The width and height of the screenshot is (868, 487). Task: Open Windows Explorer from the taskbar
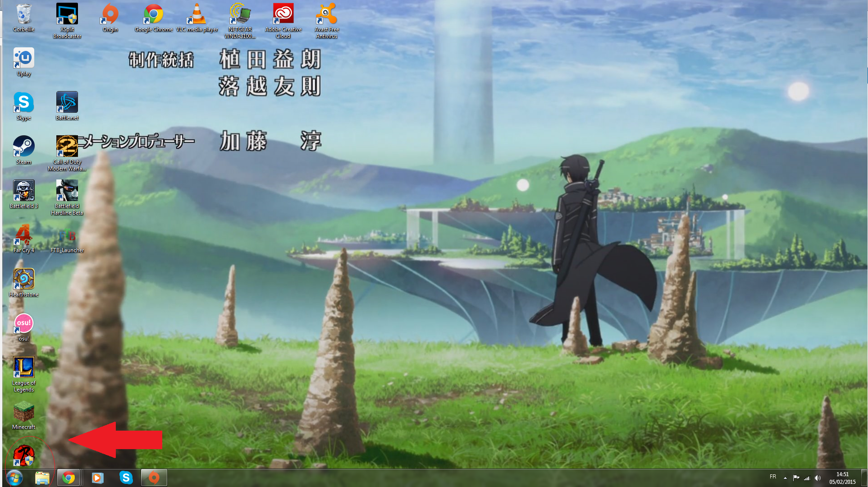tap(42, 478)
